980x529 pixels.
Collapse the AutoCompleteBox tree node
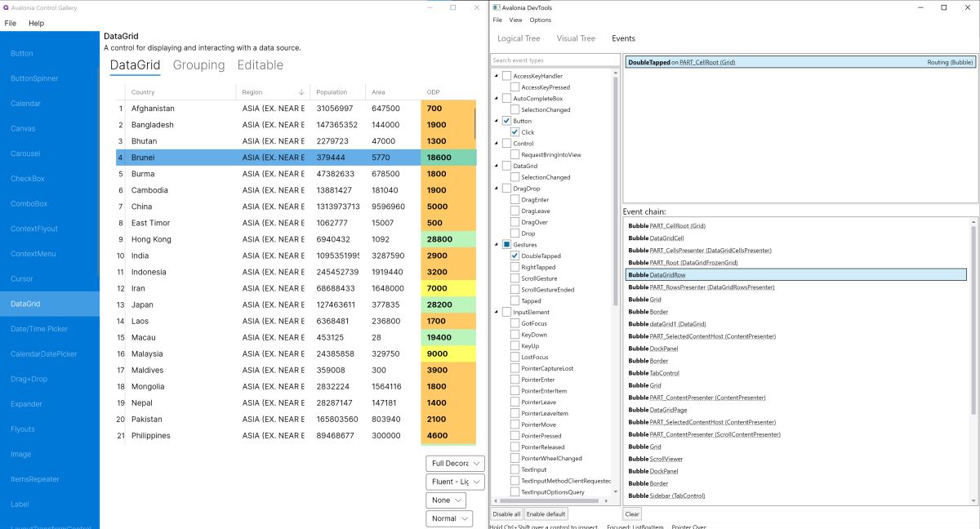pos(497,98)
